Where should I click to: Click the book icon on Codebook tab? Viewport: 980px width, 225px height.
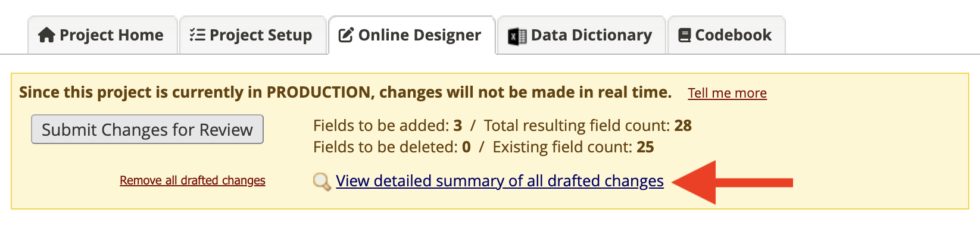pyautogui.click(x=685, y=35)
